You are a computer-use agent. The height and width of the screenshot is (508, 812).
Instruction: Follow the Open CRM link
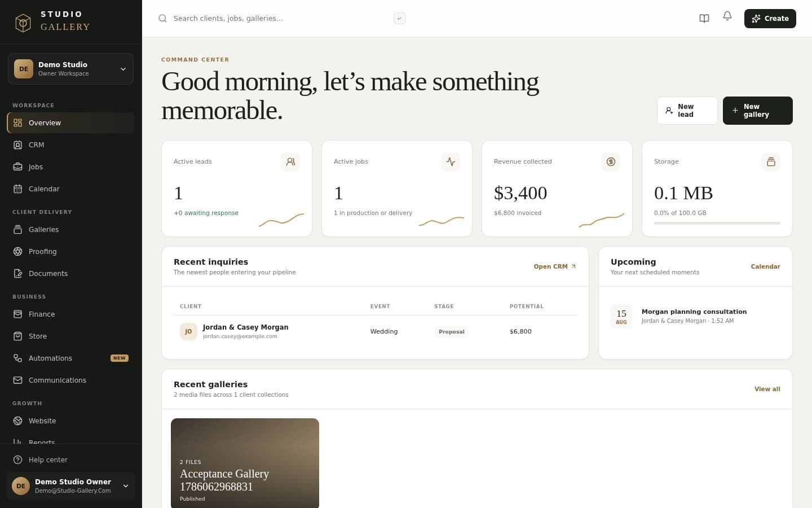(555, 266)
